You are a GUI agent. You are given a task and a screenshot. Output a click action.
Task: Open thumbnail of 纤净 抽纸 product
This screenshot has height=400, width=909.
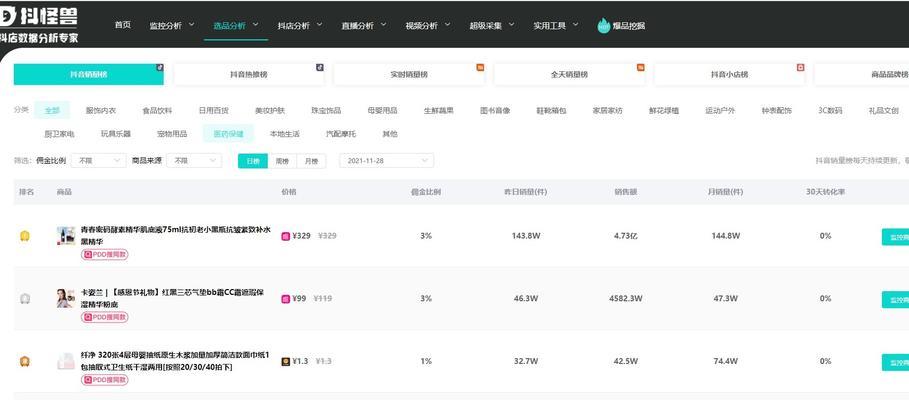[x=66, y=361]
